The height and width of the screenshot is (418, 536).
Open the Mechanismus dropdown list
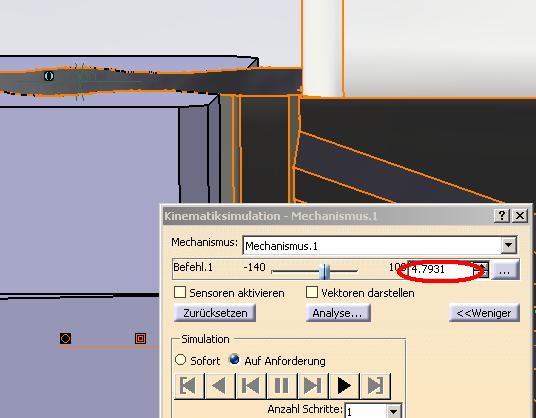[509, 245]
